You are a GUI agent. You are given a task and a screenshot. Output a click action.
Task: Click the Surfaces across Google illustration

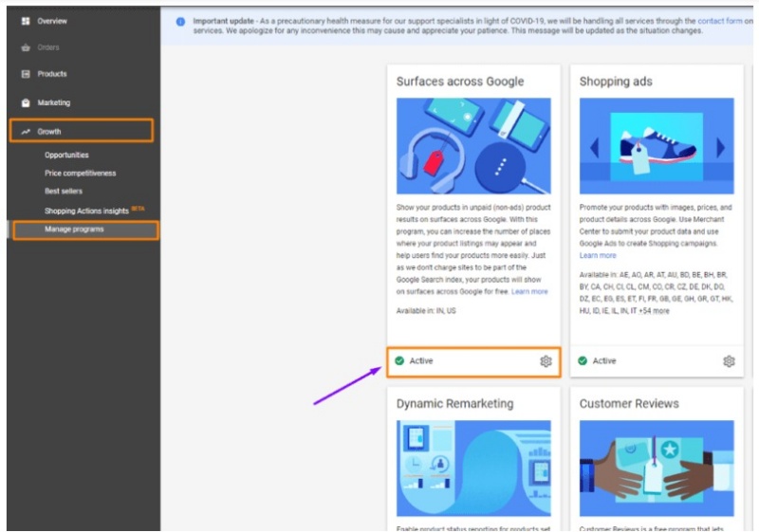(x=473, y=146)
